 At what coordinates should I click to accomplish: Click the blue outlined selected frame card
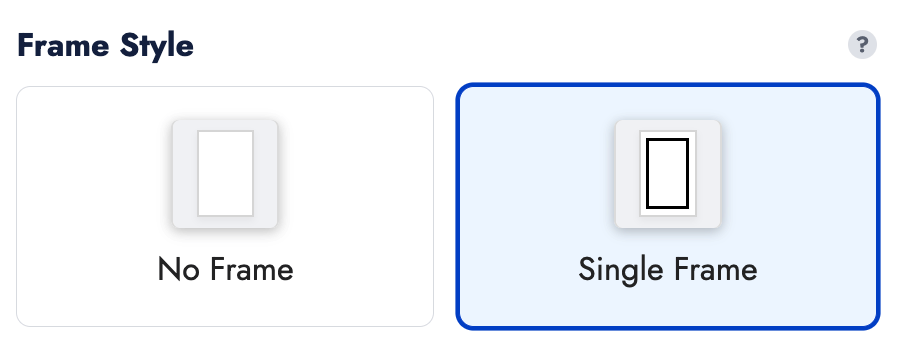[668, 206]
